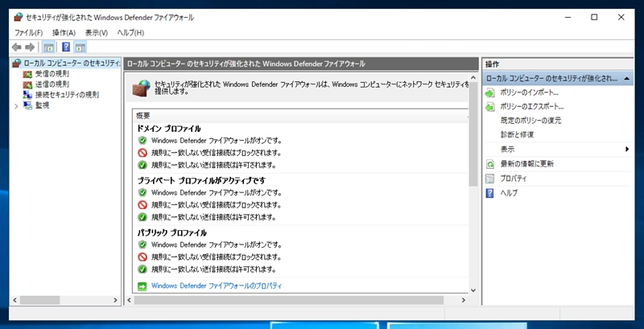Click 最新の情報に更新 action

[527, 164]
